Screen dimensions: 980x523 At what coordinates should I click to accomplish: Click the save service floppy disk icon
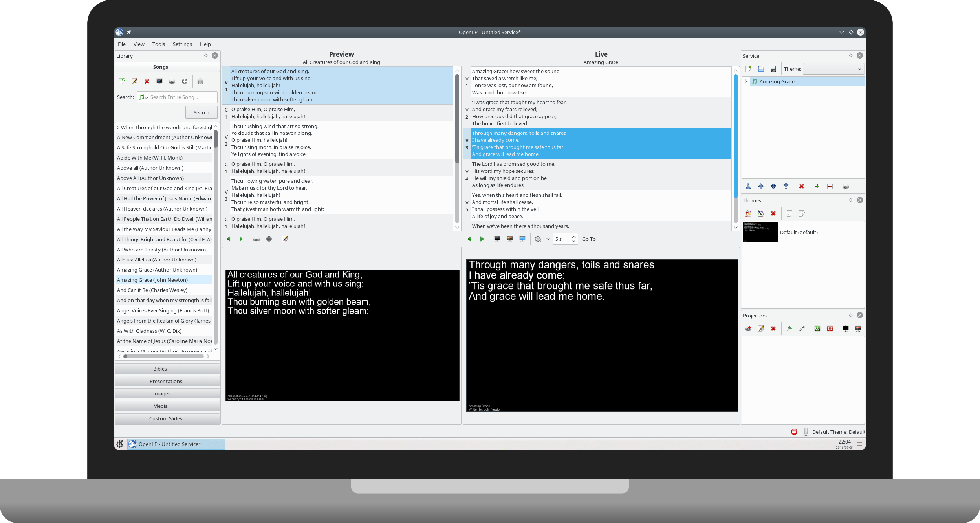coord(773,69)
